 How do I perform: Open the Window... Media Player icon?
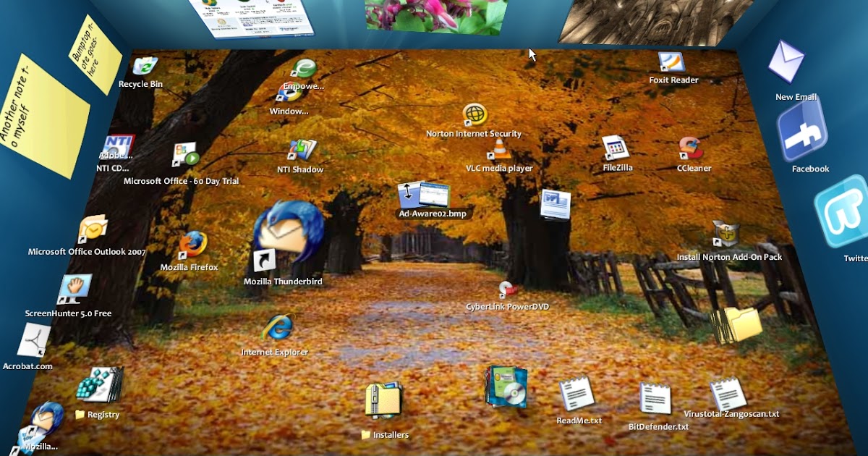click(x=289, y=93)
